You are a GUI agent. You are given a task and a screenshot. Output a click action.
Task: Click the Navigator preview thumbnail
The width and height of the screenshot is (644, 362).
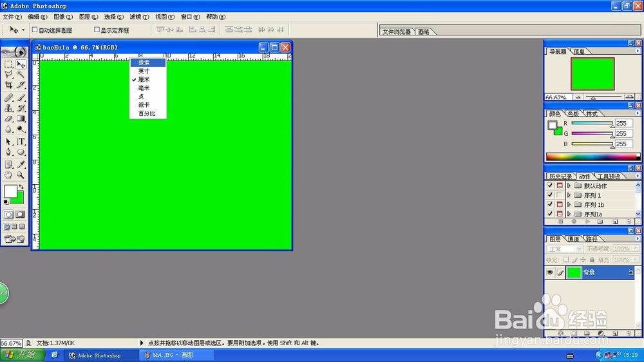pos(592,74)
